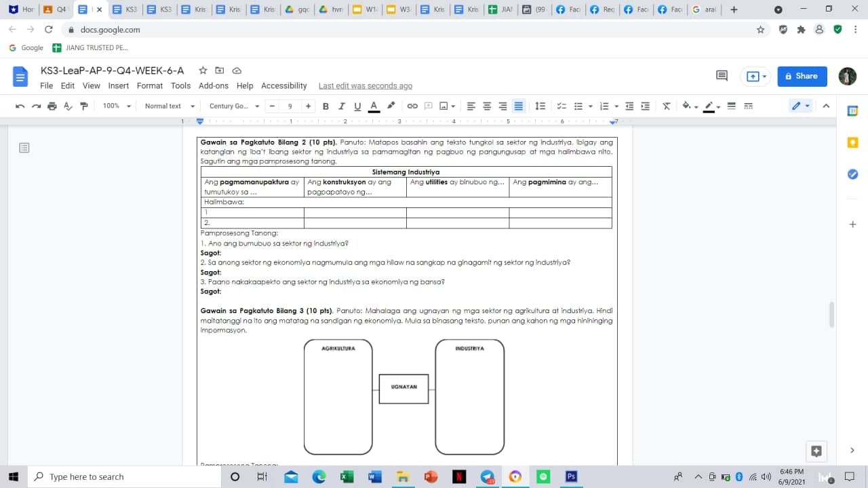Toggle underline formatting
Screen dimensions: 868x488
(357, 106)
